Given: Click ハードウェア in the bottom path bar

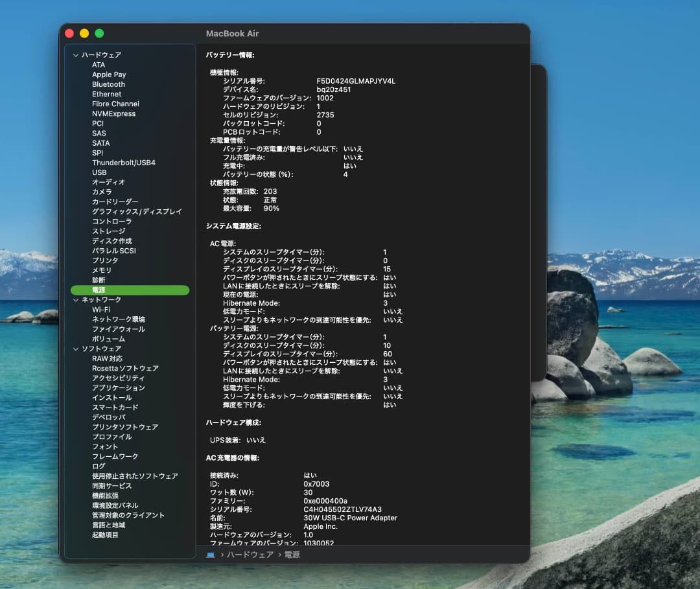Looking at the screenshot, I should pos(250,555).
